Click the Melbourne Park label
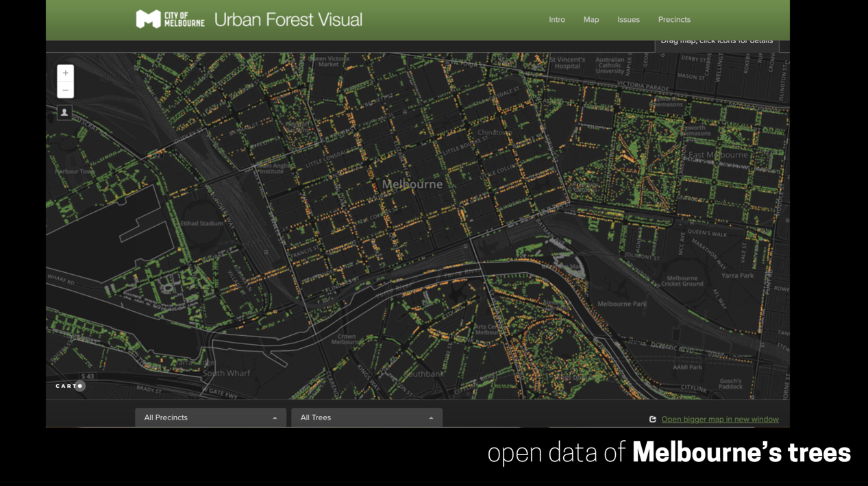 coord(622,304)
